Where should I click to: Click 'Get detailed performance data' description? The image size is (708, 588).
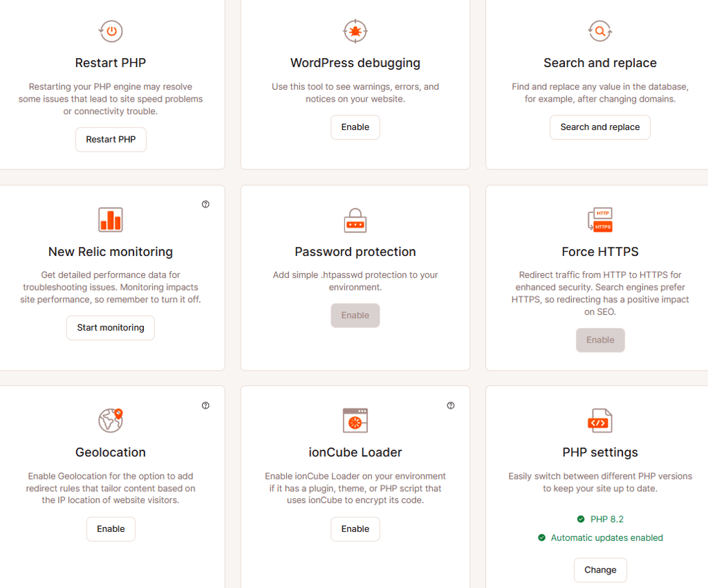pos(111,287)
